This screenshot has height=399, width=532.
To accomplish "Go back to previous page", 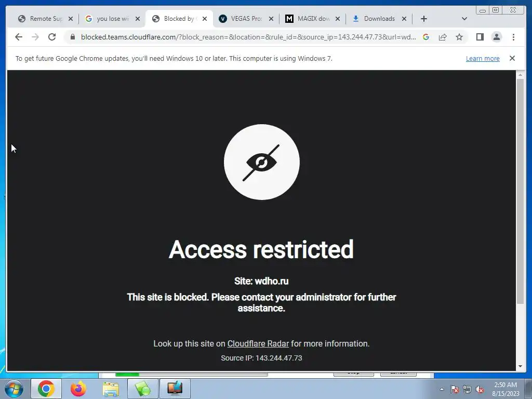I will tap(19, 37).
